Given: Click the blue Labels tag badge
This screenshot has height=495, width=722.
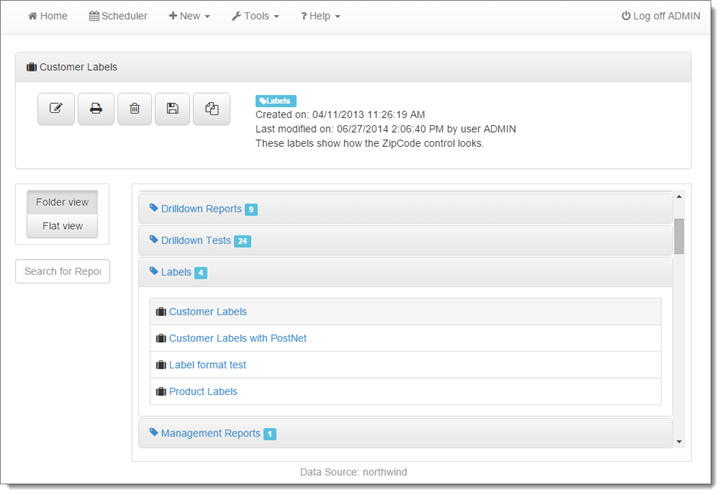Looking at the screenshot, I should click(276, 101).
